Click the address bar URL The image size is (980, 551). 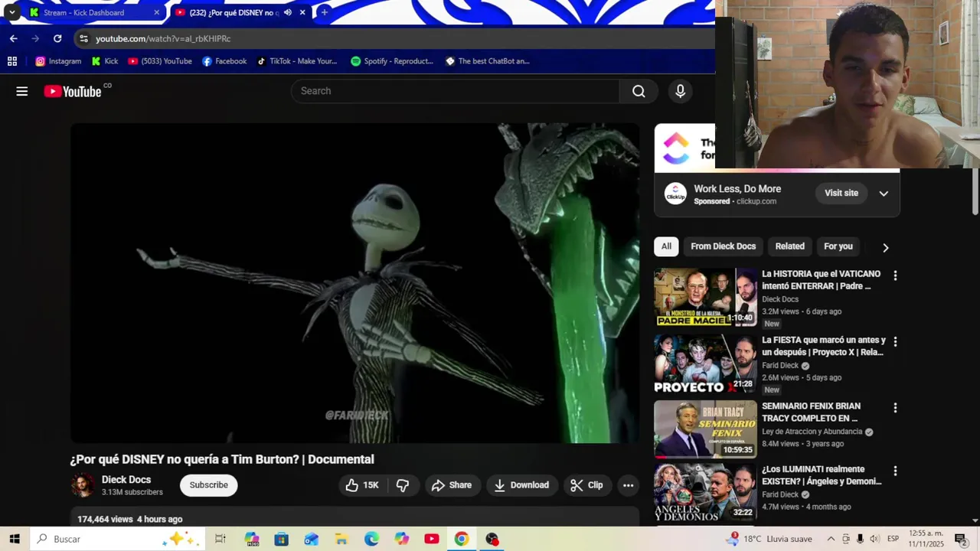[x=163, y=38]
